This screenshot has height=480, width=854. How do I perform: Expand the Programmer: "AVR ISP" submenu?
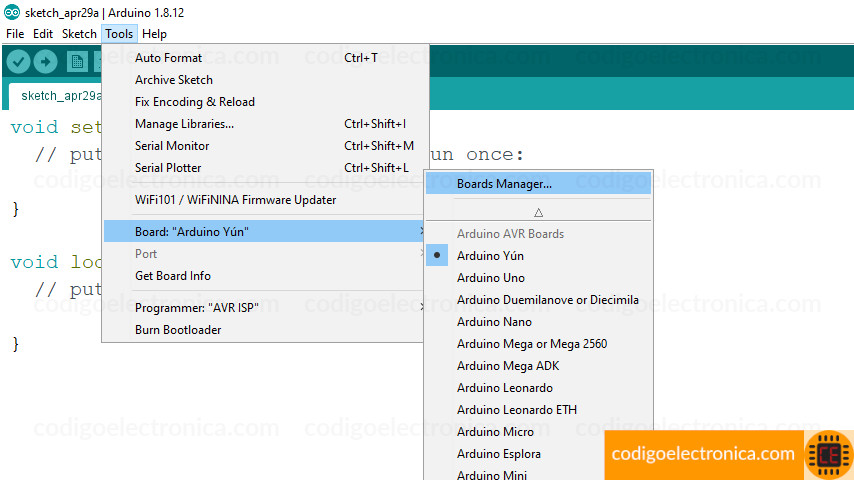click(263, 308)
